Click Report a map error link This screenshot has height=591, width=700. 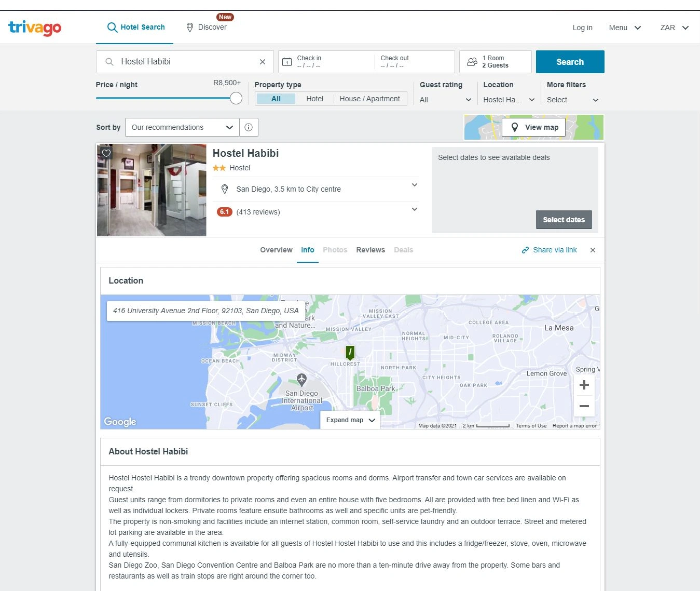point(574,426)
